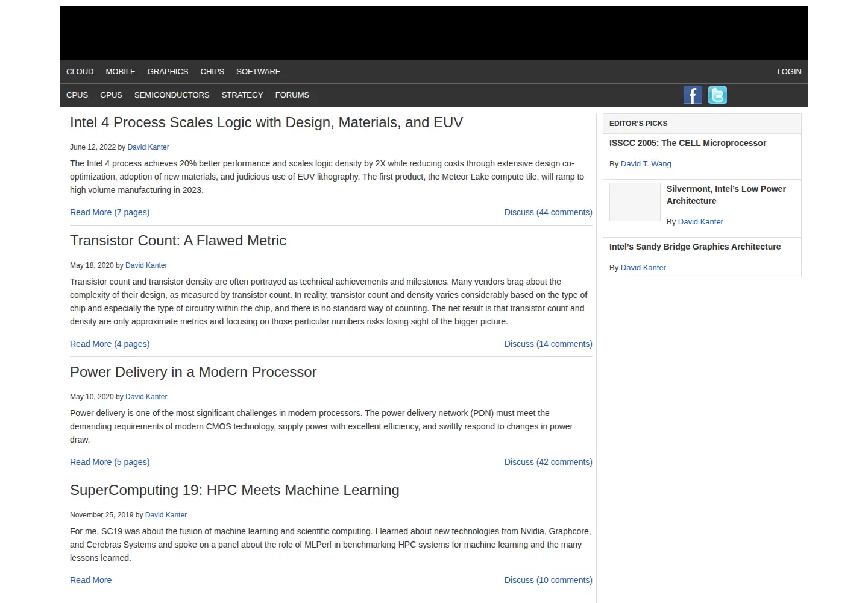Click Read More (4 pages) link
Viewport: 868px width, 603px height.
pos(110,344)
